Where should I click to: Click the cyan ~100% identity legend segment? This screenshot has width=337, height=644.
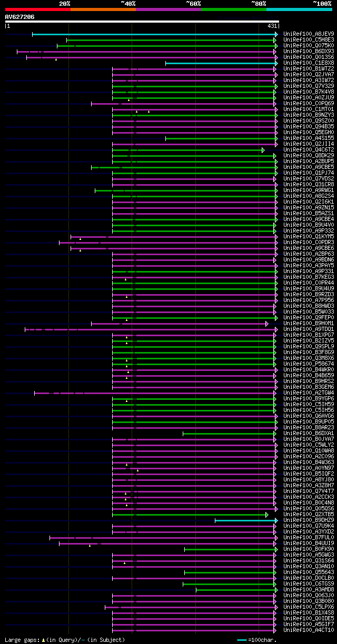(x=299, y=9)
